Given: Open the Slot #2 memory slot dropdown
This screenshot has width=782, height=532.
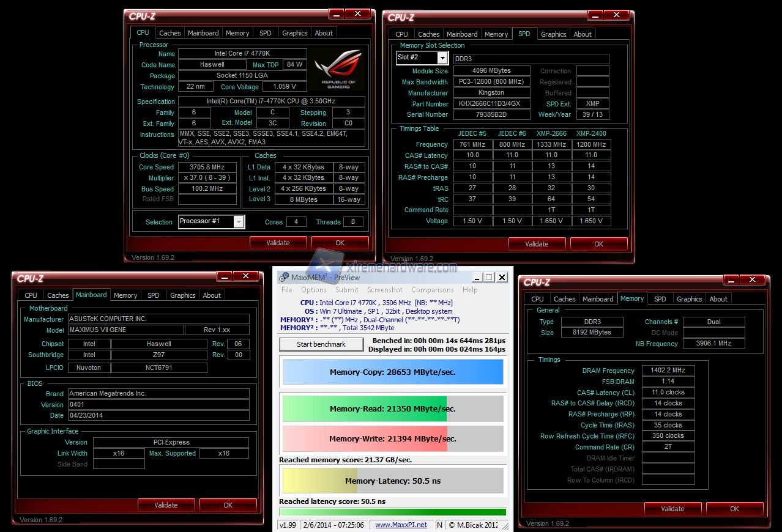Looking at the screenshot, I should point(442,58).
